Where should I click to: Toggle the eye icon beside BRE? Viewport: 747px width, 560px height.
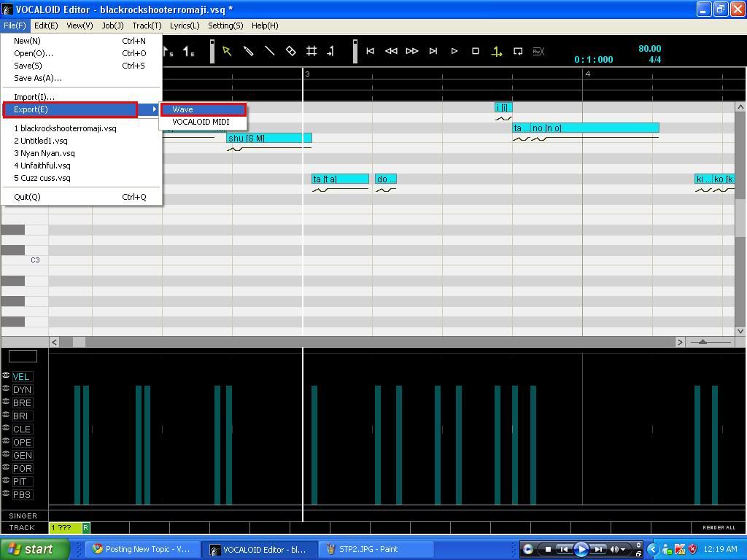tap(6, 402)
